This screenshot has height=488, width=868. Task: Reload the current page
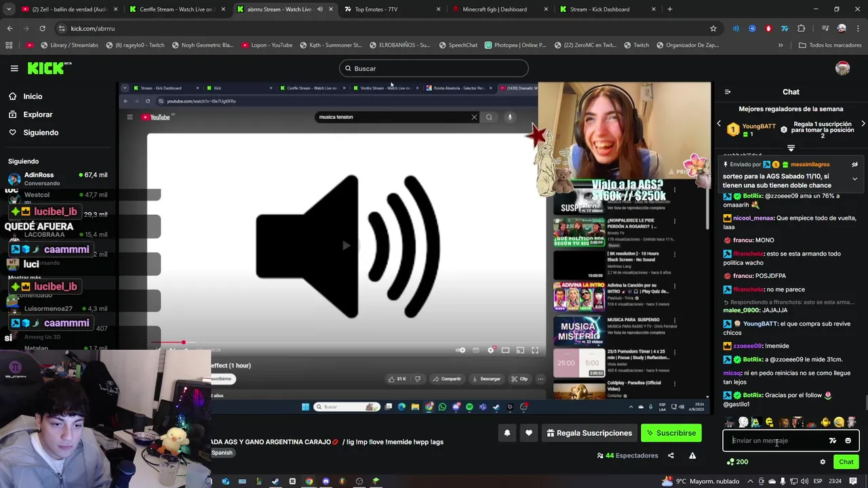click(x=42, y=28)
